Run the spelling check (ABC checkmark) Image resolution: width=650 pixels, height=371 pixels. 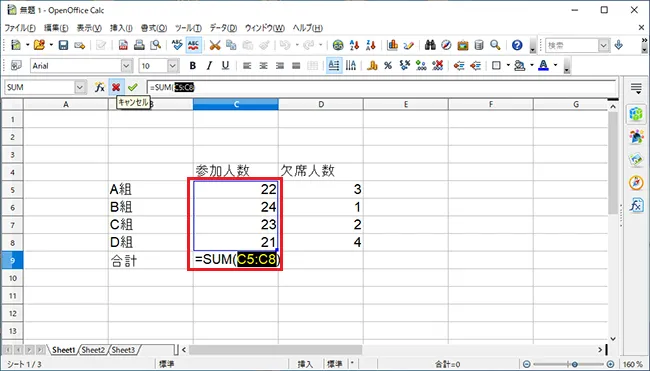177,45
